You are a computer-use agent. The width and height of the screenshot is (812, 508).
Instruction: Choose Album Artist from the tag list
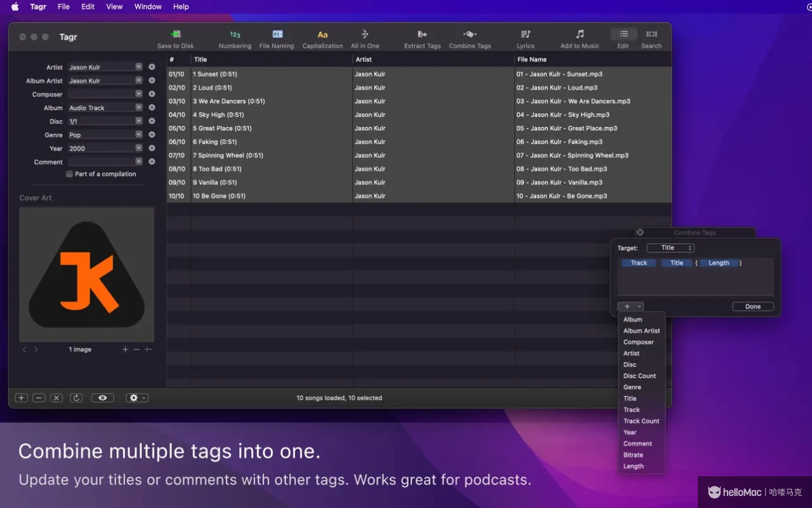pyautogui.click(x=642, y=331)
